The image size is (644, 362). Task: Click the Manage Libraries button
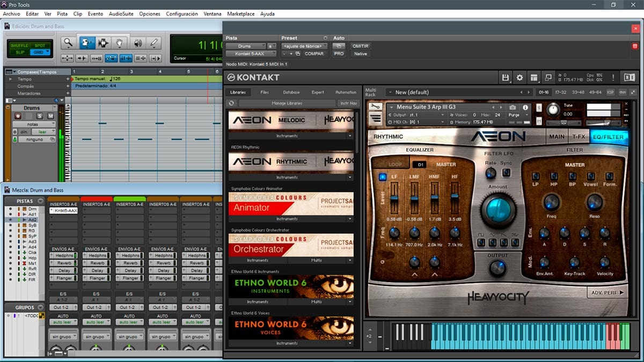pyautogui.click(x=287, y=103)
